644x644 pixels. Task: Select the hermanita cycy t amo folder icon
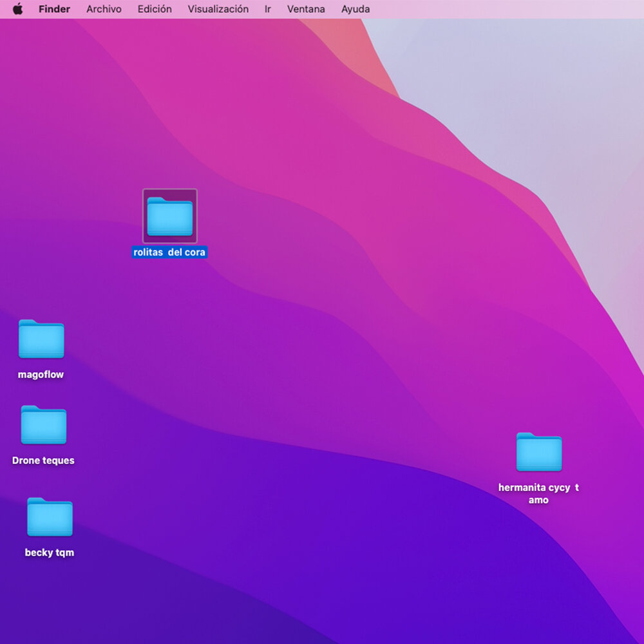click(538, 452)
